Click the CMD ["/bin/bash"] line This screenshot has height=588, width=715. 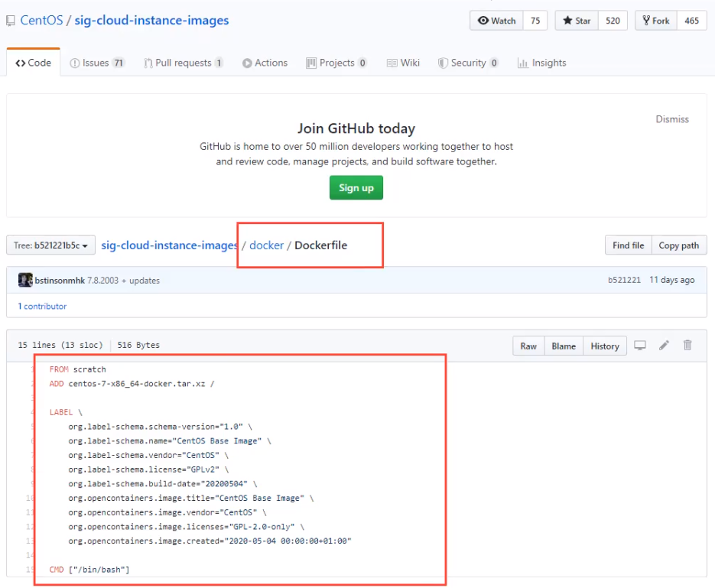89,570
